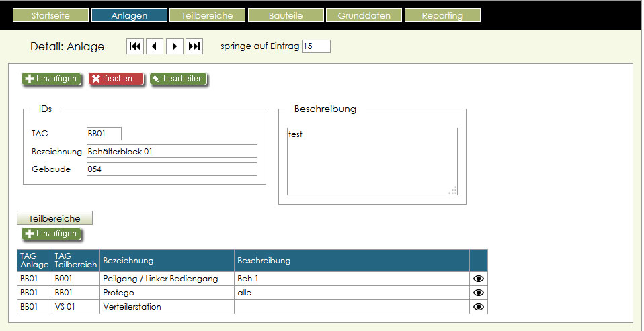The image size is (644, 331).
Task: Open the Reporting tab
Action: pyautogui.click(x=442, y=15)
